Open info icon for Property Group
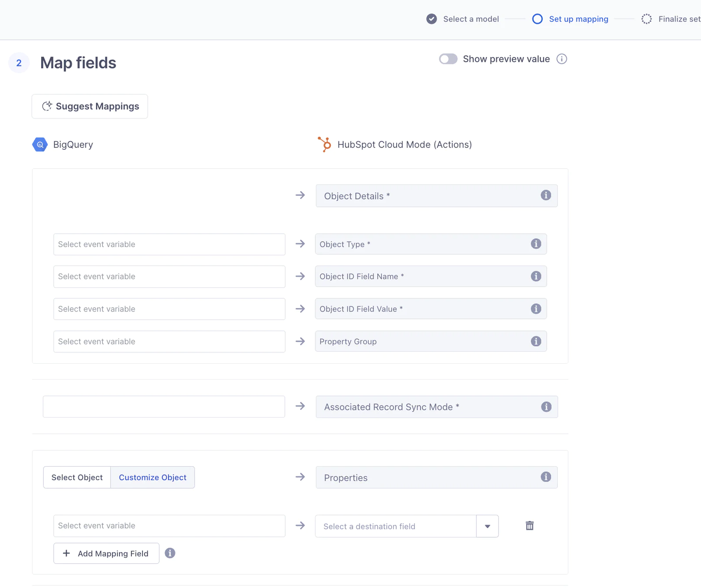Image resolution: width=701 pixels, height=588 pixels. pyautogui.click(x=536, y=341)
